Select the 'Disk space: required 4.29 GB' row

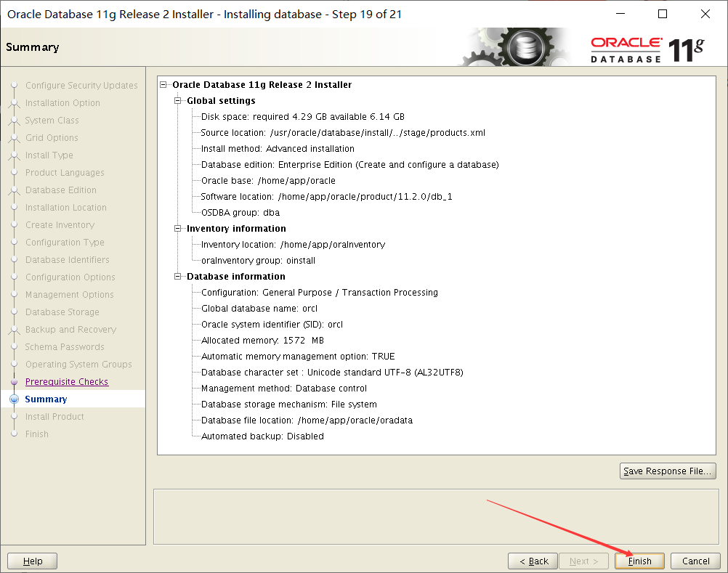coord(303,116)
